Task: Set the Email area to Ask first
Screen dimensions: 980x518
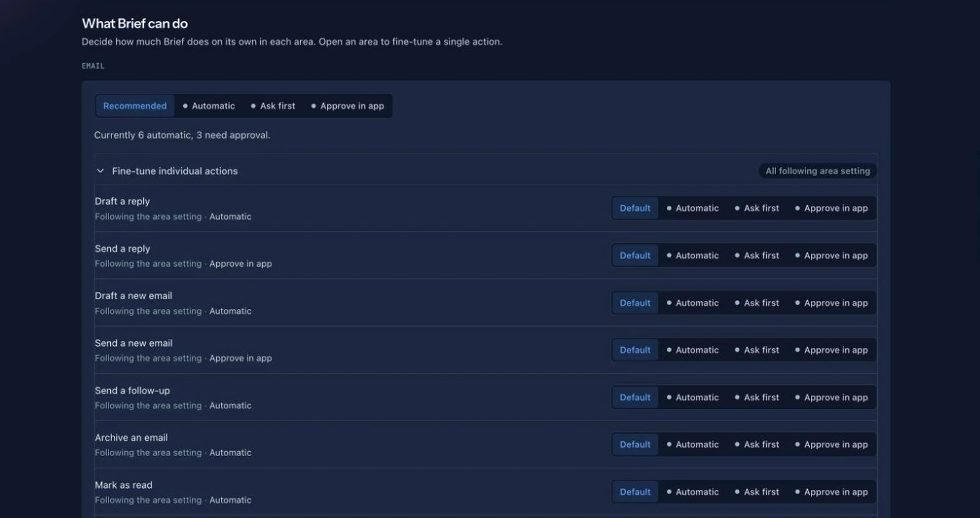Action: tap(273, 106)
